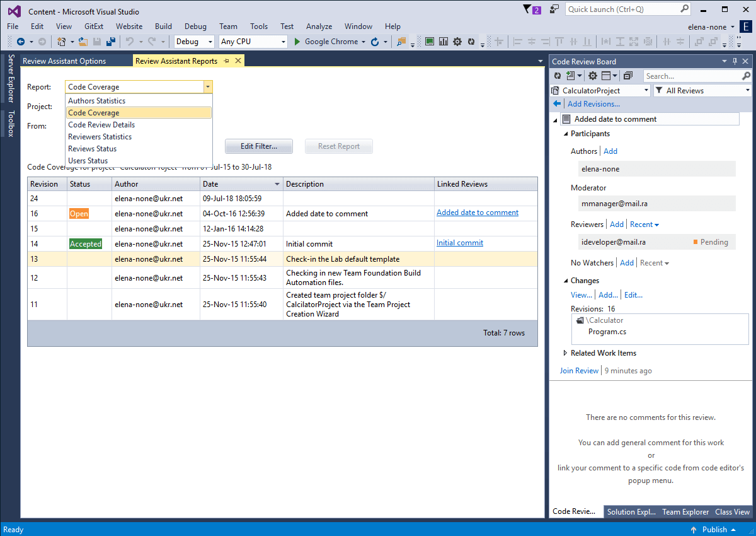Open the CalculatorProject project dropdown

tap(646, 91)
